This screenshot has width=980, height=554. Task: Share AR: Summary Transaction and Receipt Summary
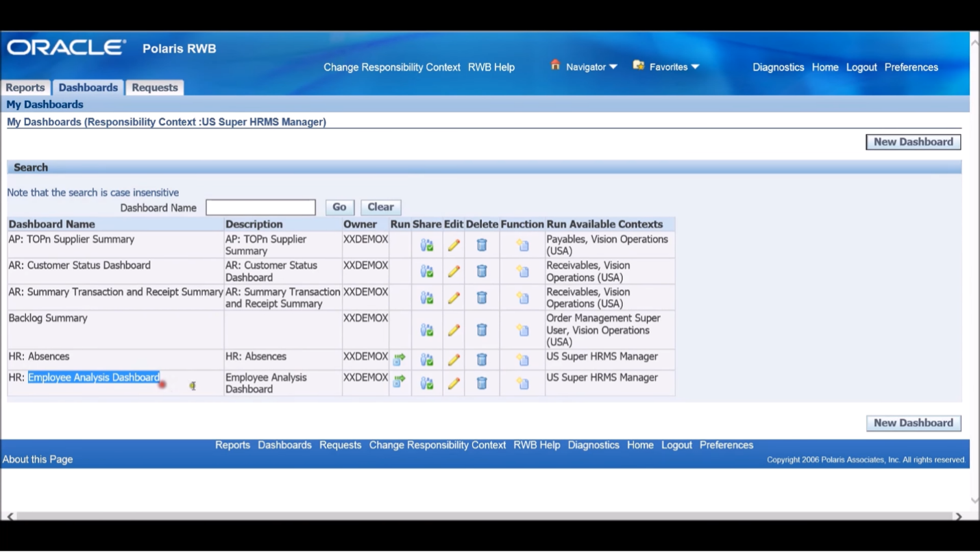click(427, 298)
